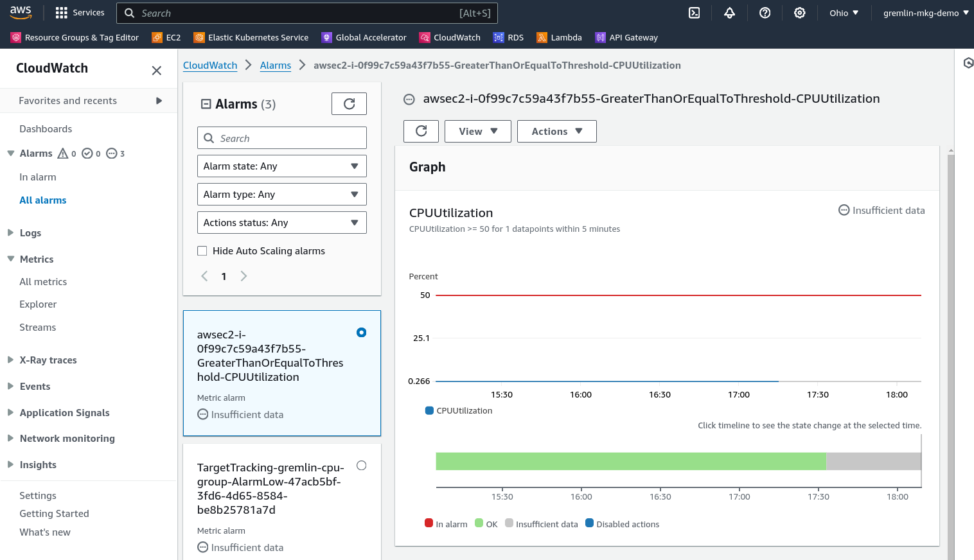974x560 pixels.
Task: Navigate to the Alarms breadcrumb link
Action: pos(275,65)
